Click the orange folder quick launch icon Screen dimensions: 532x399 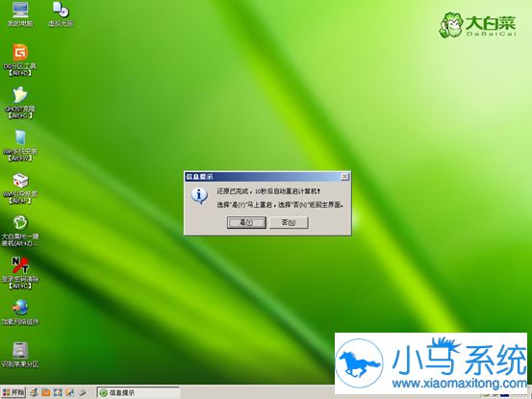click(x=46, y=392)
